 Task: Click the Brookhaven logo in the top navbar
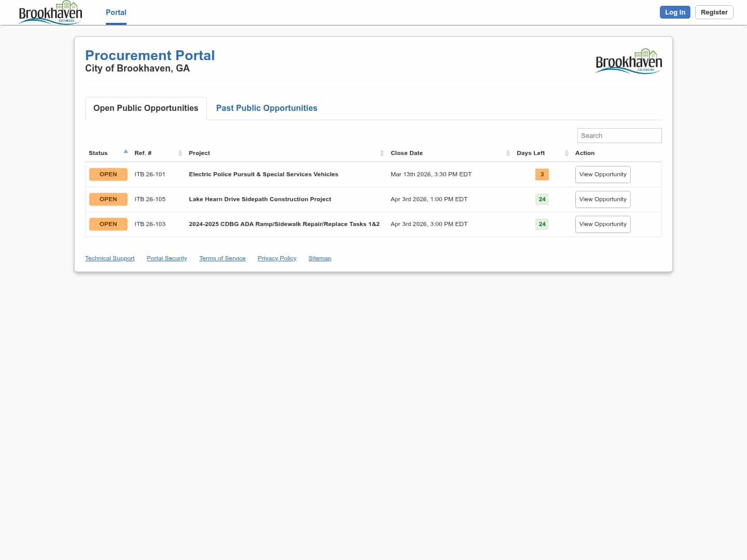pos(50,13)
